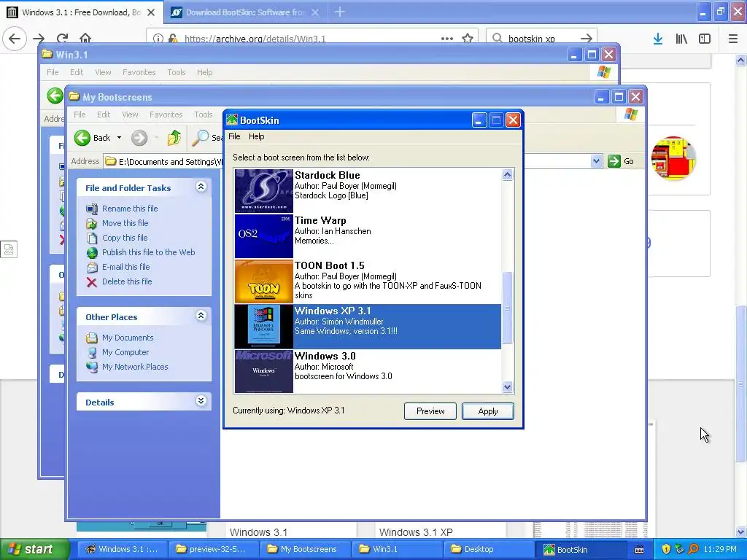The width and height of the screenshot is (747, 560).
Task: Click the bookmark star icon in the URL bar
Action: [x=468, y=39]
